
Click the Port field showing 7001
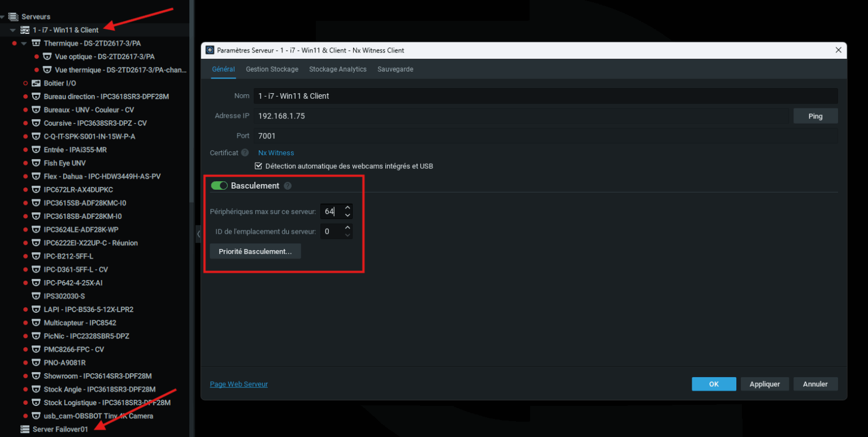pyautogui.click(x=545, y=136)
